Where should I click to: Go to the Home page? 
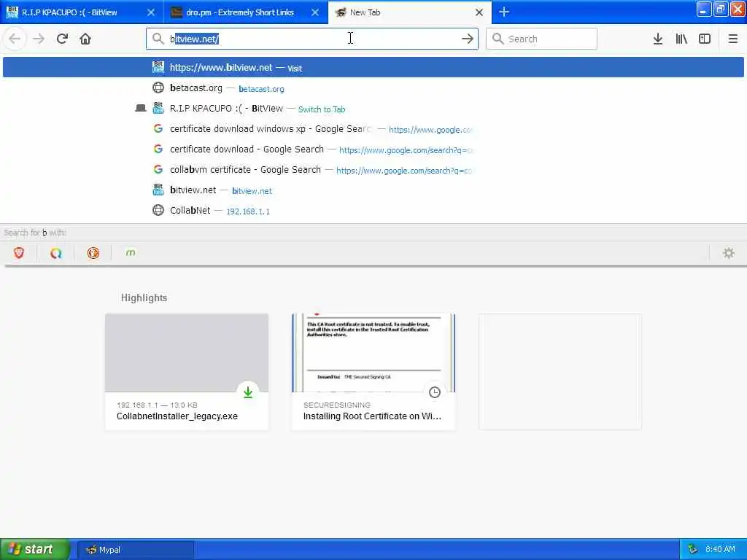pyautogui.click(x=85, y=39)
